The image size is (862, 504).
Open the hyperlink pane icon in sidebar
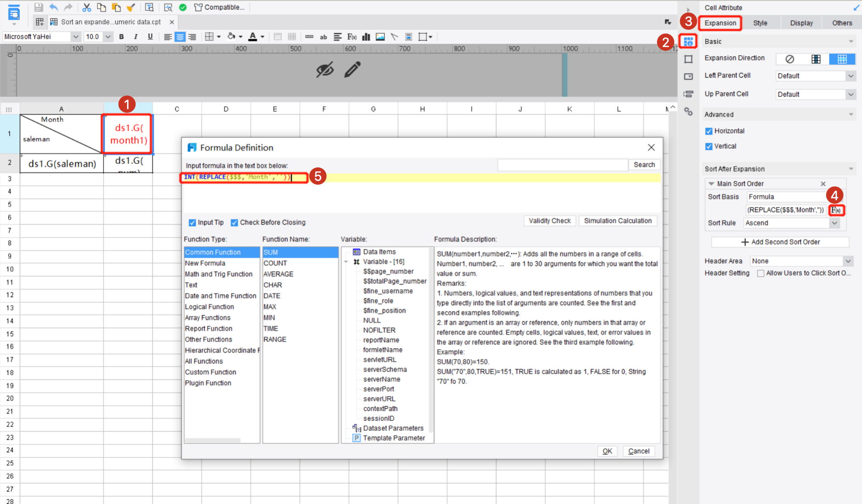pos(688,112)
